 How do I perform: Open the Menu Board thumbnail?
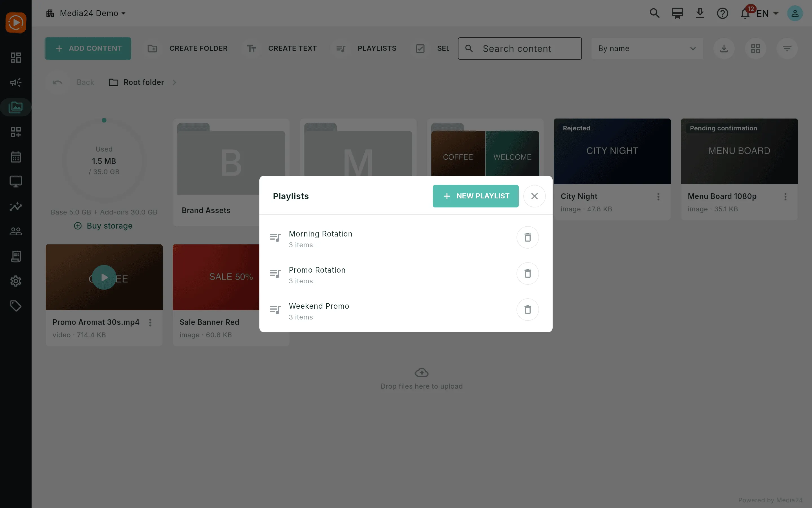739,151
